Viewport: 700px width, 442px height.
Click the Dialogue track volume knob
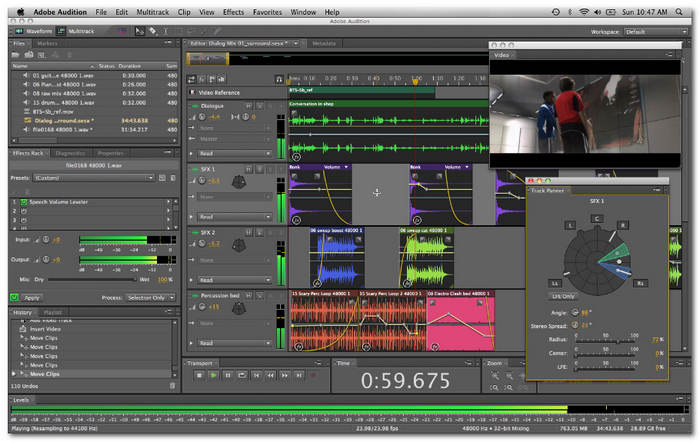[202, 117]
